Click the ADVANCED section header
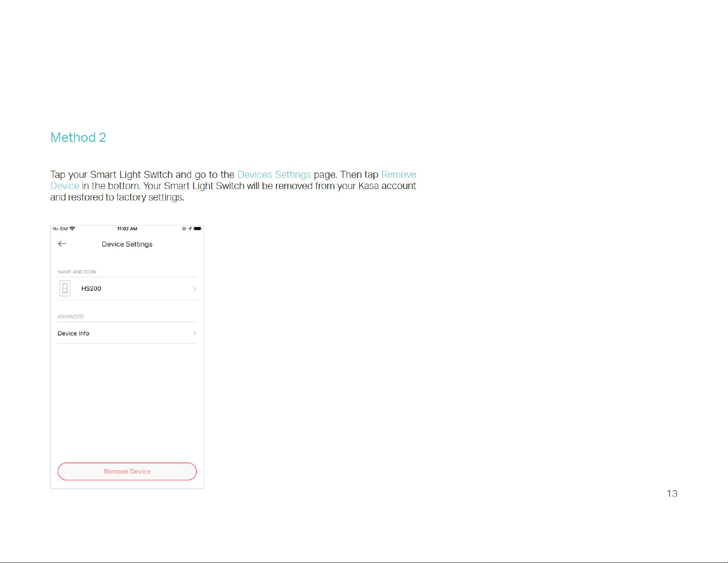Viewport: 728px width, 563px height. click(x=70, y=316)
